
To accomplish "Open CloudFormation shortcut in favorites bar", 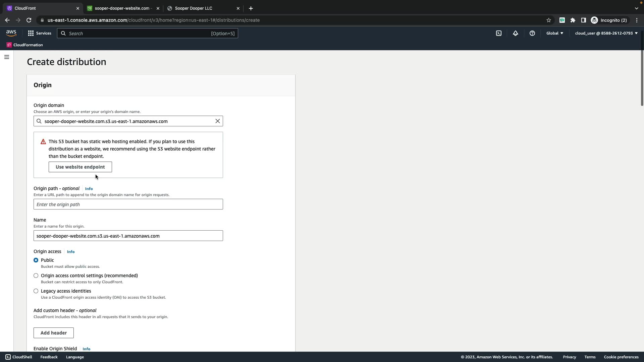I will 25,45.
